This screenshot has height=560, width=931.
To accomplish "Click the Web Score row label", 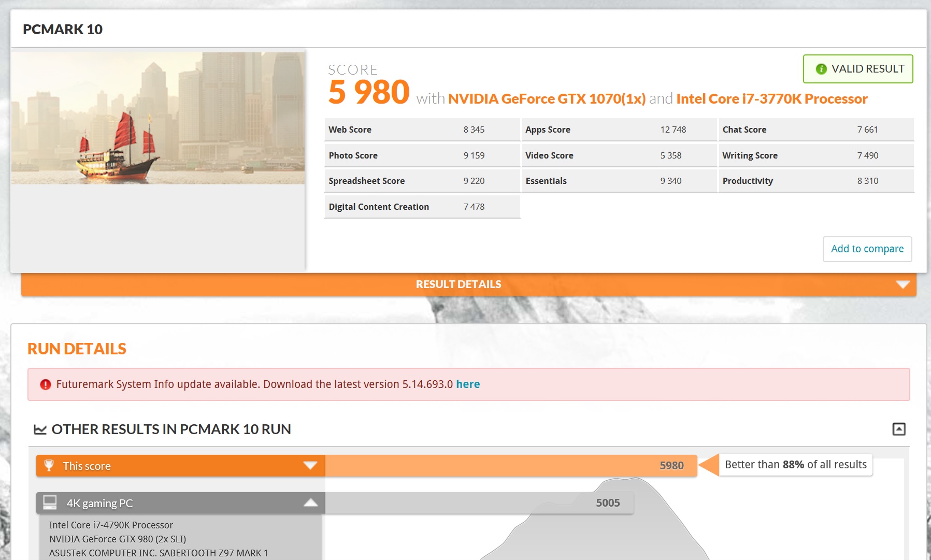I will [x=350, y=130].
